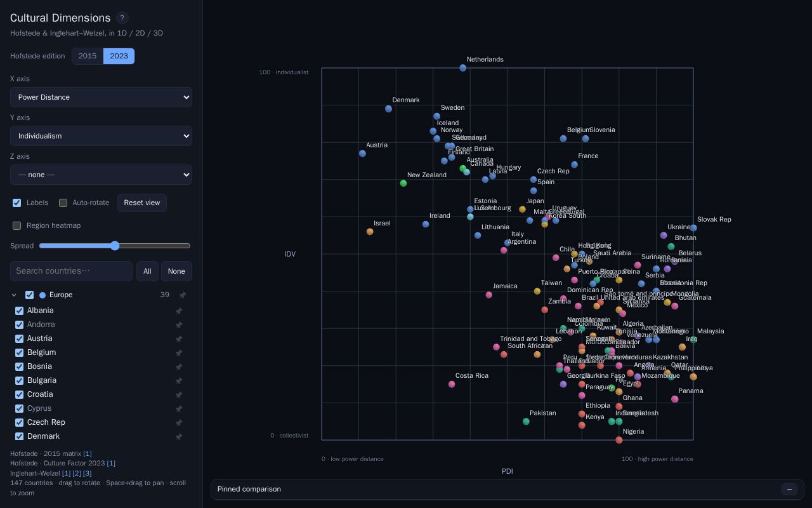Screen dimensions: 812x508
Task: Pin Bosnia to comparison
Action: 179,366
